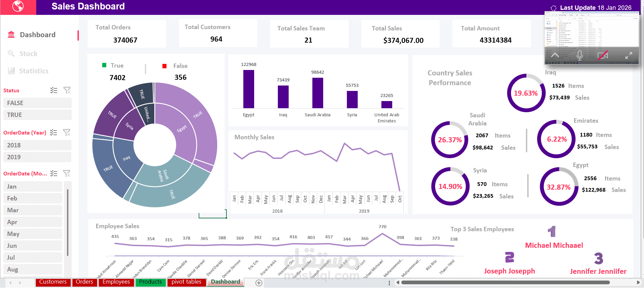
Task: Click the name Jennifer Jenniifer
Action: (598, 271)
